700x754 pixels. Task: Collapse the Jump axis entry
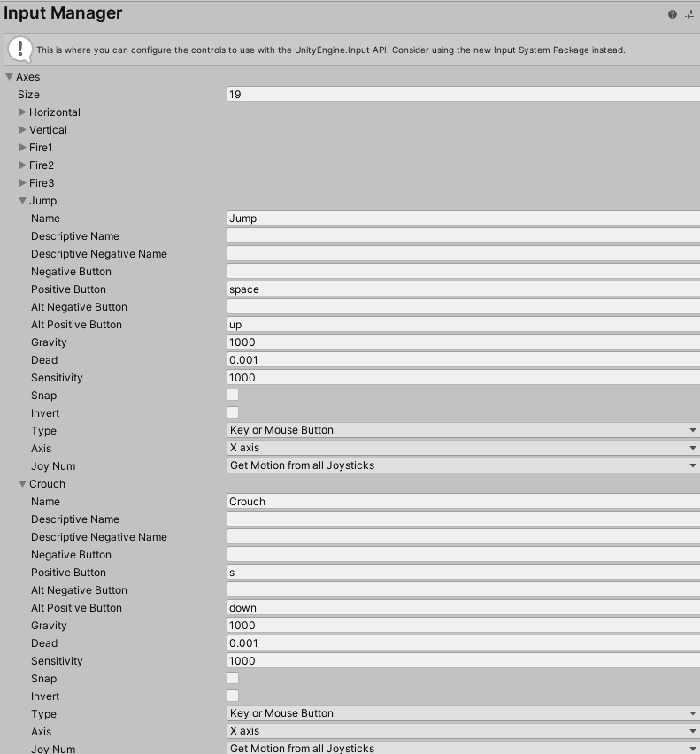pyautogui.click(x=23, y=201)
